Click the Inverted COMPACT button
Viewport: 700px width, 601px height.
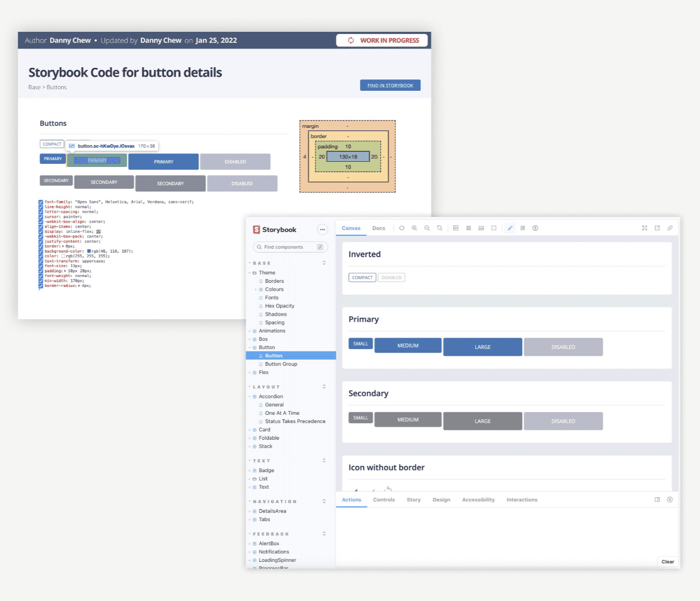(362, 278)
